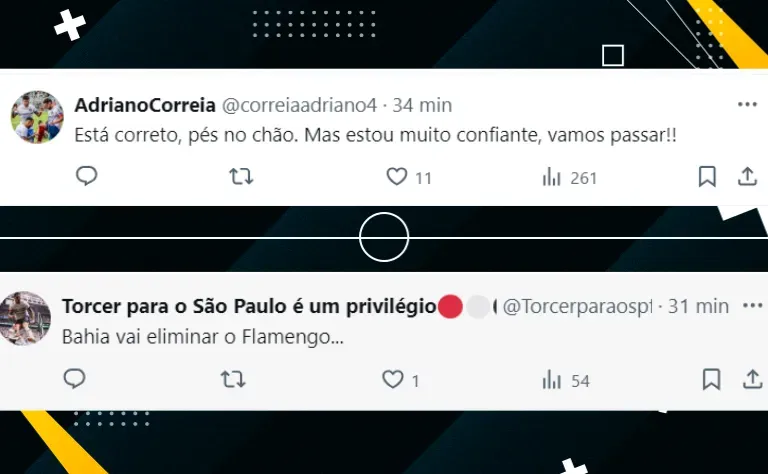
Task: Bookmark the São Paulo fan's tweet
Action: click(x=711, y=379)
